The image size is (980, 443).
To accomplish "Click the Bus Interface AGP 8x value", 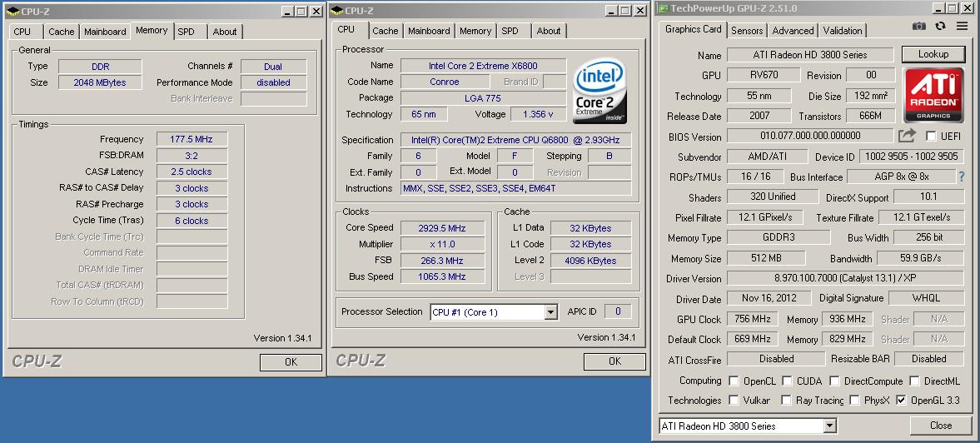I will (x=901, y=177).
